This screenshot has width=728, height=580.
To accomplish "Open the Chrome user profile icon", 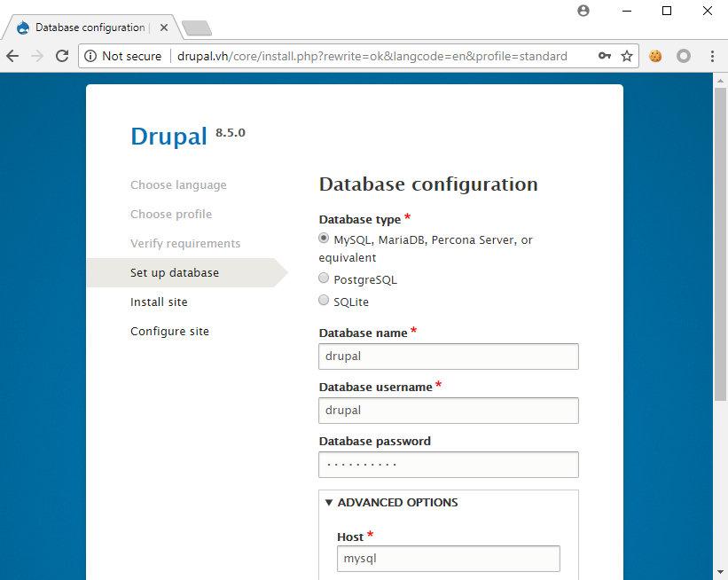I will coord(583,11).
